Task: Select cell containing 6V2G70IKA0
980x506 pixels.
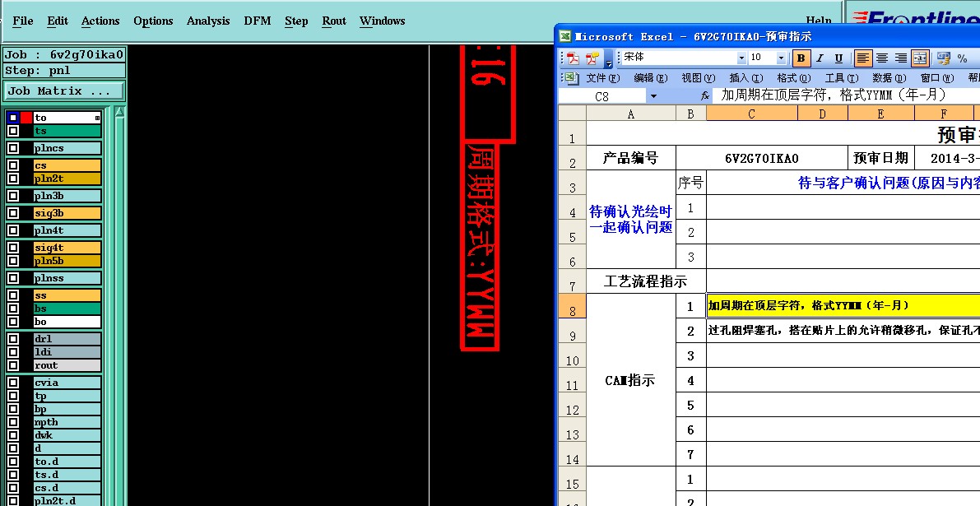Action: click(x=762, y=158)
